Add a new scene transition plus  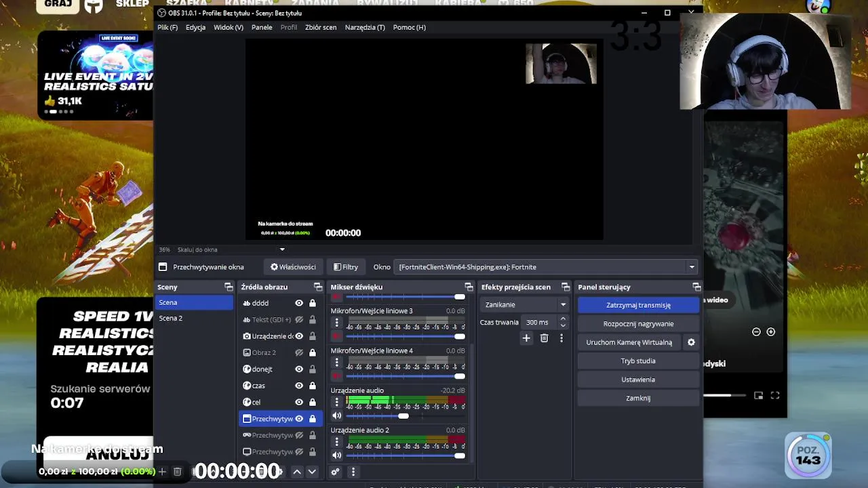click(x=526, y=338)
